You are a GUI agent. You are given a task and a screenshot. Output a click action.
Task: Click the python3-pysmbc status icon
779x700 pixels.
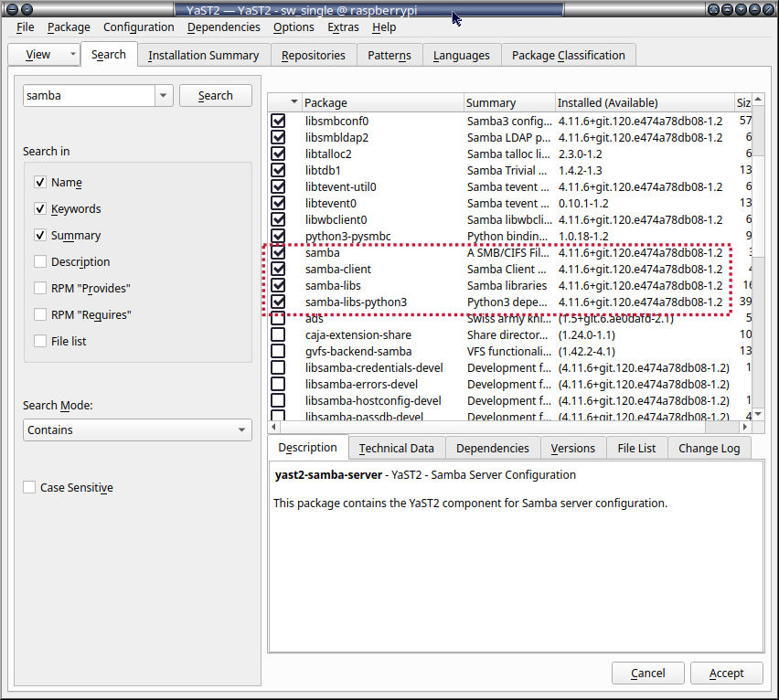click(278, 237)
